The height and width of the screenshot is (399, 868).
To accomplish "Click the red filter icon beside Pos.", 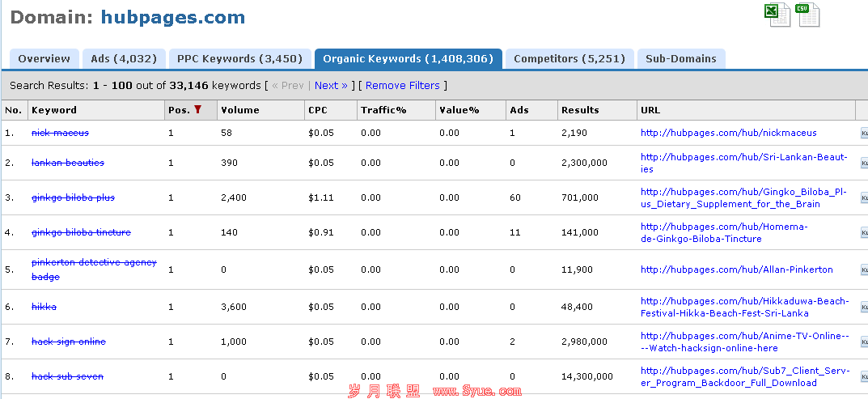I will pos(197,110).
